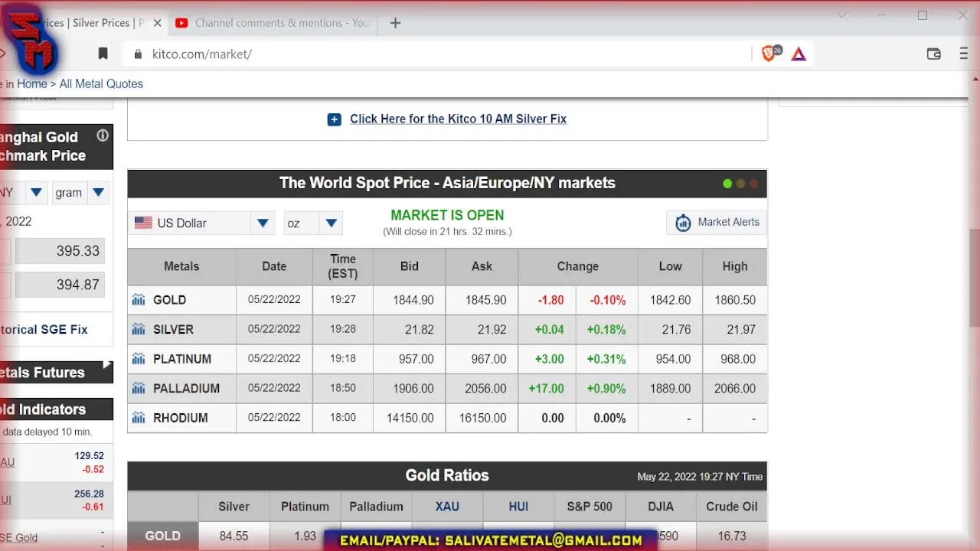Click Shanghai gold price 395.33

coord(77,251)
